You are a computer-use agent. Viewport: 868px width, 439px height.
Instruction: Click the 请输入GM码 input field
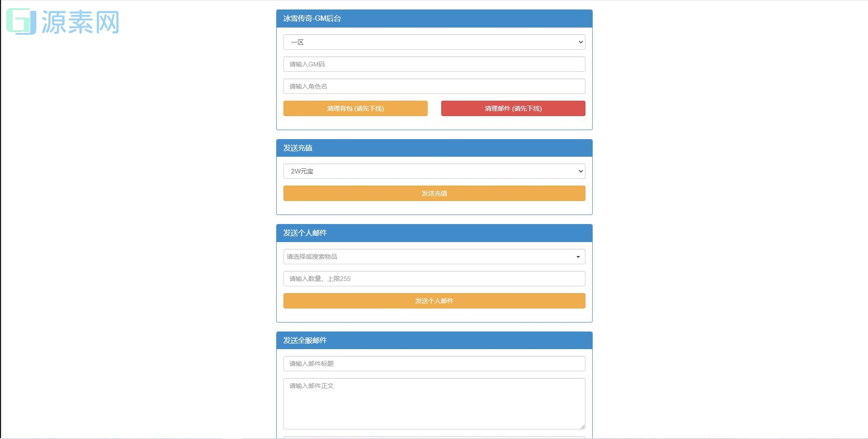[434, 64]
